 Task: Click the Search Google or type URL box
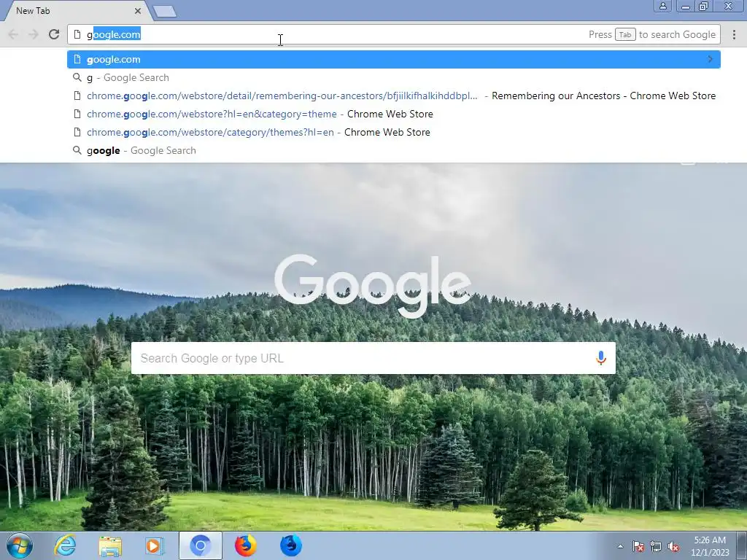(373, 358)
